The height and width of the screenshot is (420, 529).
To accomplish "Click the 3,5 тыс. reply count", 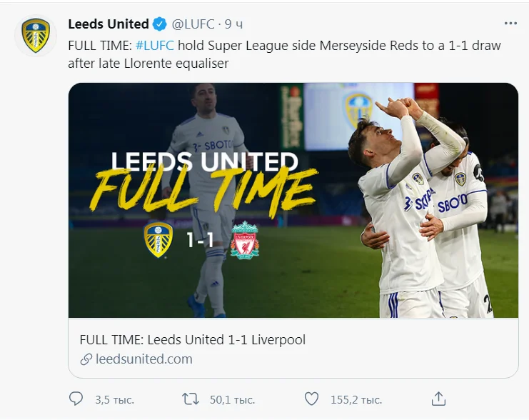I will (x=114, y=399).
